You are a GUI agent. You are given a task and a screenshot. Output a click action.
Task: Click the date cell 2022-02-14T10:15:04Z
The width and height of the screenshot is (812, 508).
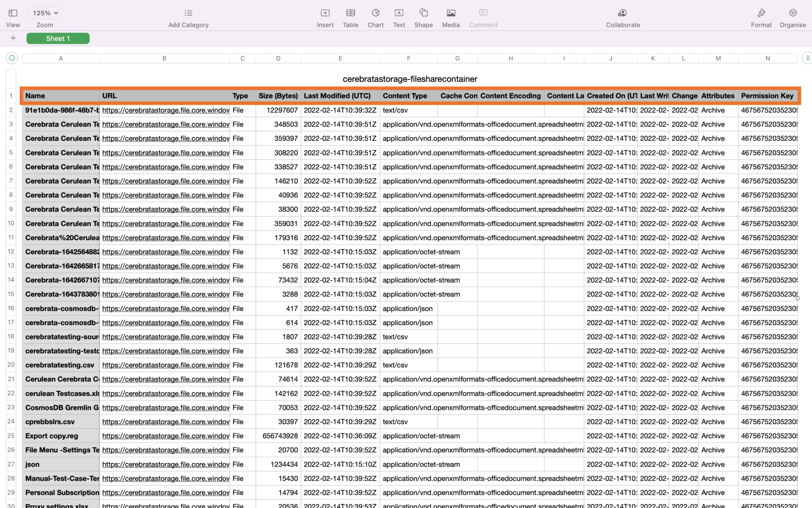coord(340,280)
